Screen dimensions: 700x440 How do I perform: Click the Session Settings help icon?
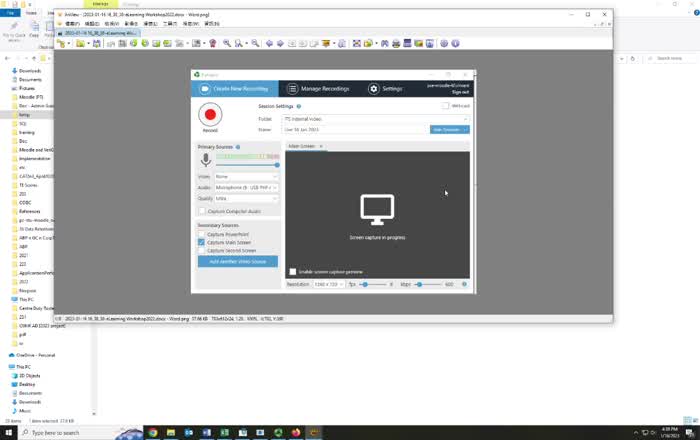point(299,105)
